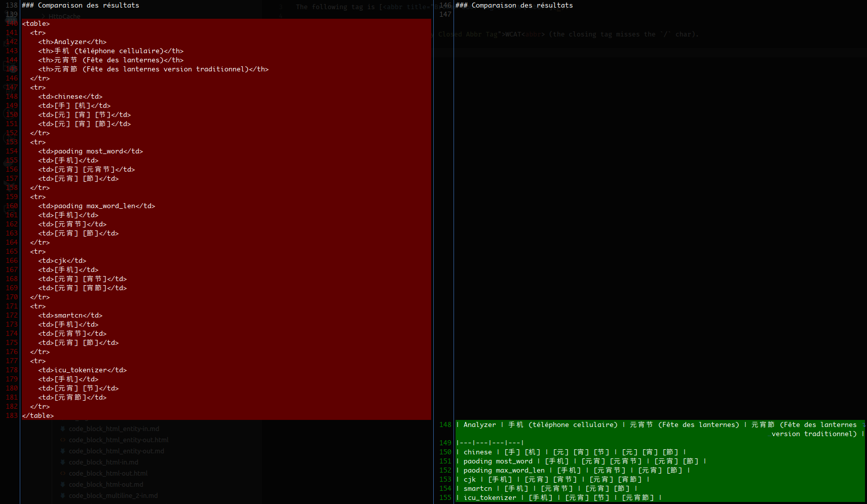Screen dimensions: 867x504
Task: Open the code_block_html_entity-in.md file
Action: pos(114,429)
